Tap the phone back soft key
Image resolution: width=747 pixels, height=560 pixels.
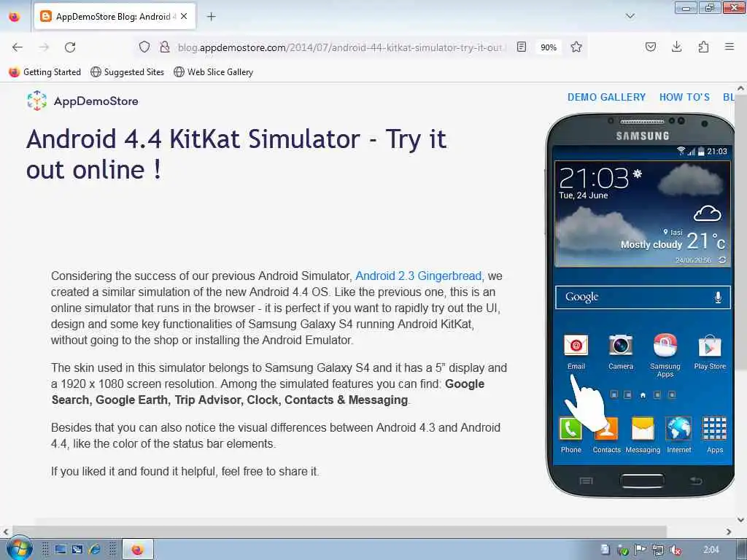[x=696, y=481]
